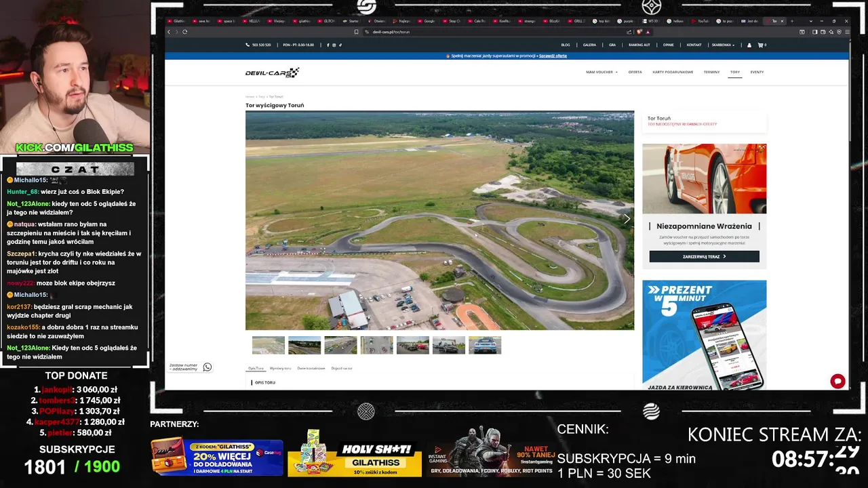Switch to the Starter browser tab
The width and height of the screenshot is (868, 488).
353,21
